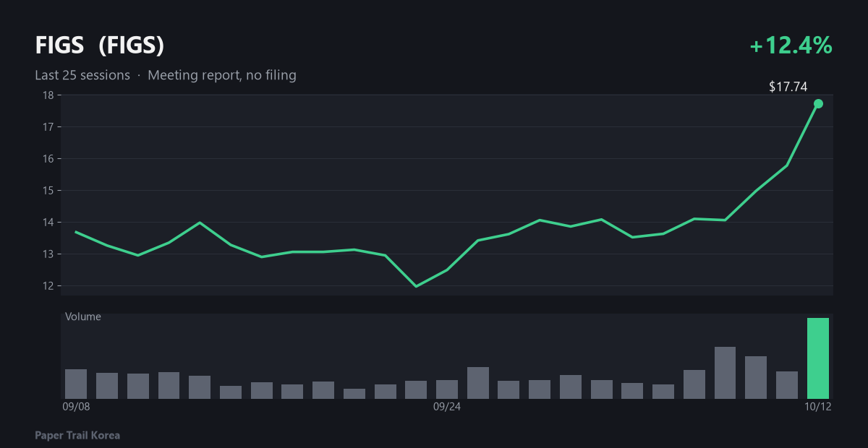The image size is (868, 448).
Task: Select the green 10/12 volume bar
Action: click(x=818, y=358)
